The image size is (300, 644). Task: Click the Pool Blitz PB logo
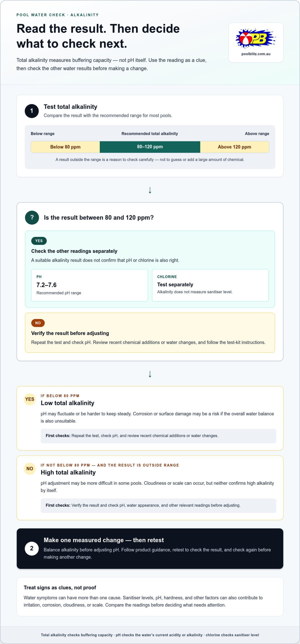[256, 38]
